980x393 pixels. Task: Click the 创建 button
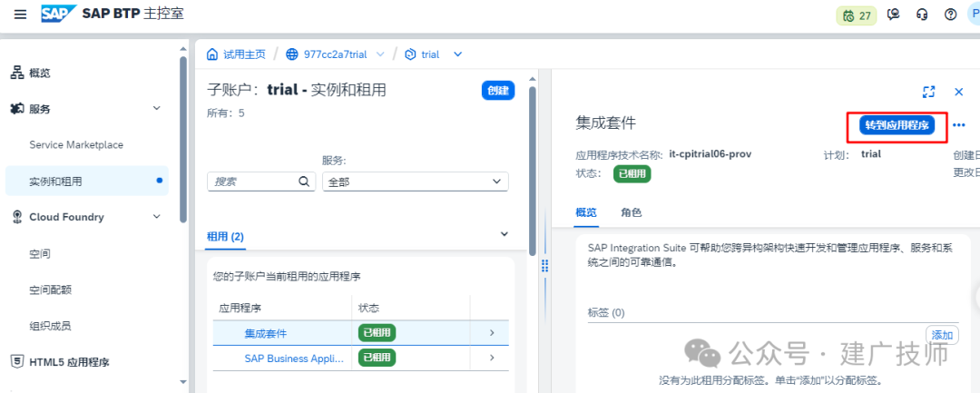tap(498, 90)
